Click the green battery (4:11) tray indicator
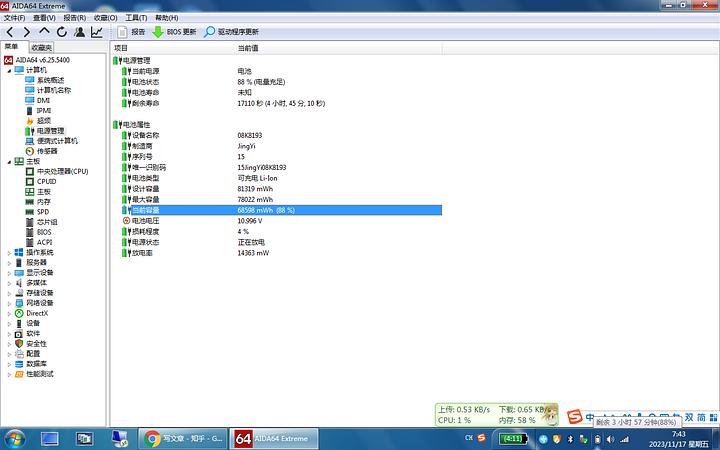Viewport: 720px width, 450px height. click(x=512, y=439)
